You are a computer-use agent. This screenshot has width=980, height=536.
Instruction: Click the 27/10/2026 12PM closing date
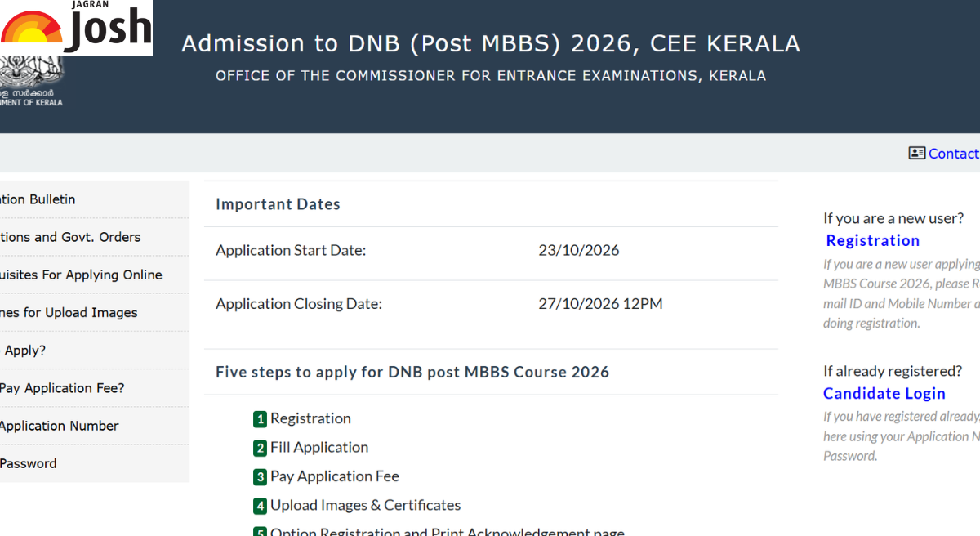click(x=600, y=304)
